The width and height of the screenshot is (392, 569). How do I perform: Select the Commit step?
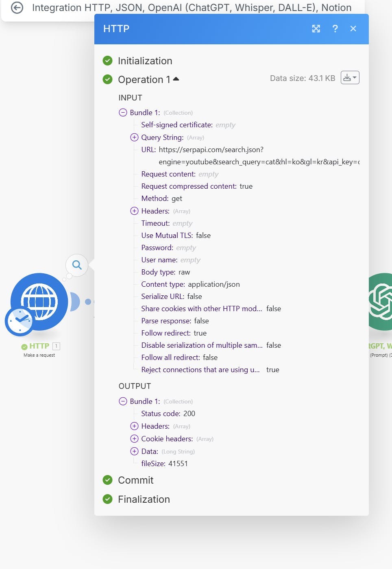click(x=135, y=480)
